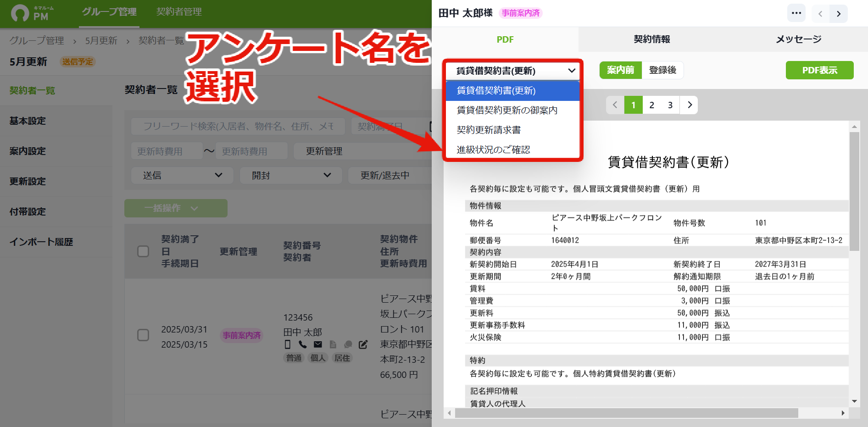Image resolution: width=868 pixels, height=427 pixels.
Task: Open the 開封 filter dropdown
Action: pyautogui.click(x=291, y=175)
